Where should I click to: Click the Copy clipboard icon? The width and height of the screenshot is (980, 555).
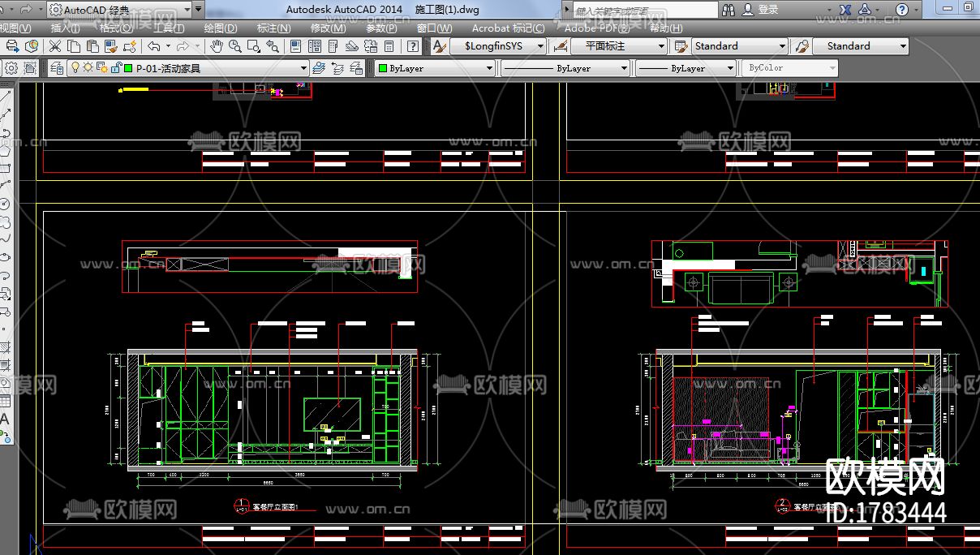74,46
